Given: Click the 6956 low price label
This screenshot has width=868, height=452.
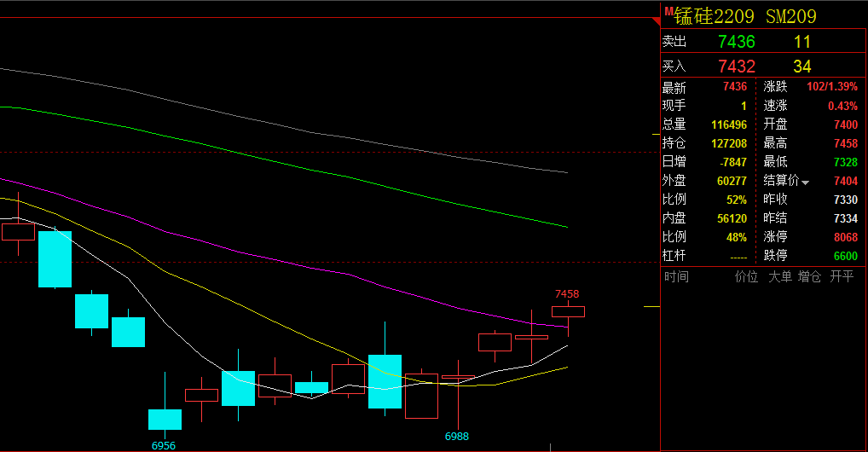Looking at the screenshot, I should (x=164, y=445).
